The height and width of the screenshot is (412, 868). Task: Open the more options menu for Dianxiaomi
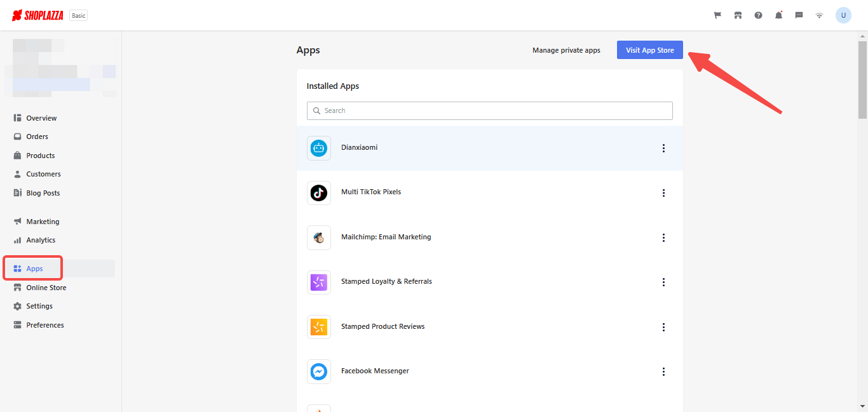663,148
